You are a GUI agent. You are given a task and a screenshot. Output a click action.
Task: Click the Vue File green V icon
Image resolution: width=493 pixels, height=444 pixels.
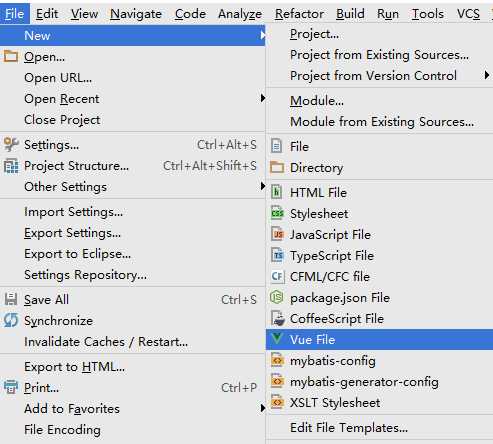(277, 339)
